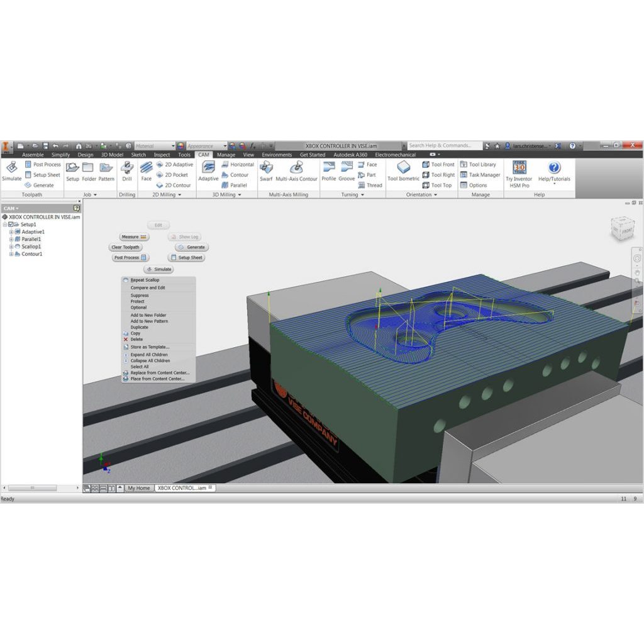This screenshot has width=644, height=644.
Task: Select the Multi-Axis Contour tool
Action: coord(296,171)
